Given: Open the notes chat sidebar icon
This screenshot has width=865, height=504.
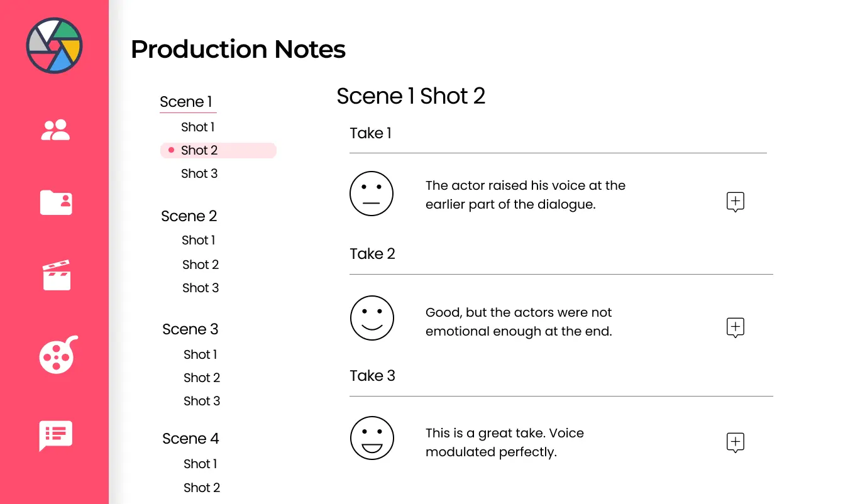Looking at the screenshot, I should click(x=56, y=435).
